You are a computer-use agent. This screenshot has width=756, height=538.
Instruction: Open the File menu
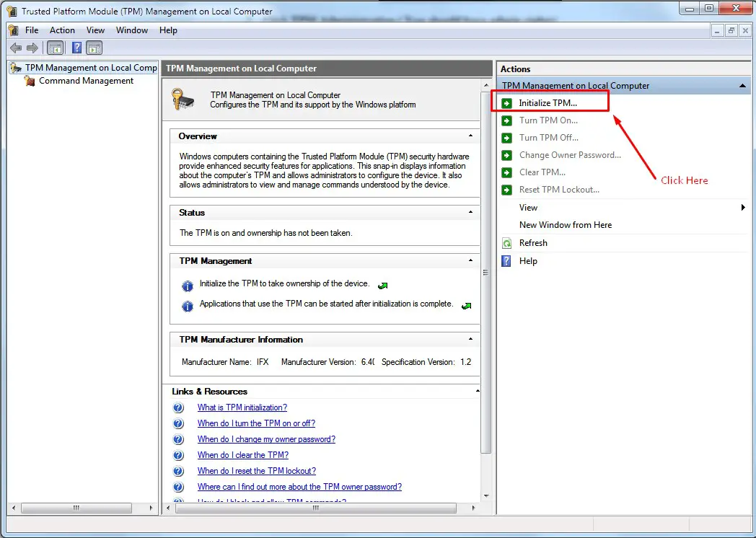pos(32,30)
